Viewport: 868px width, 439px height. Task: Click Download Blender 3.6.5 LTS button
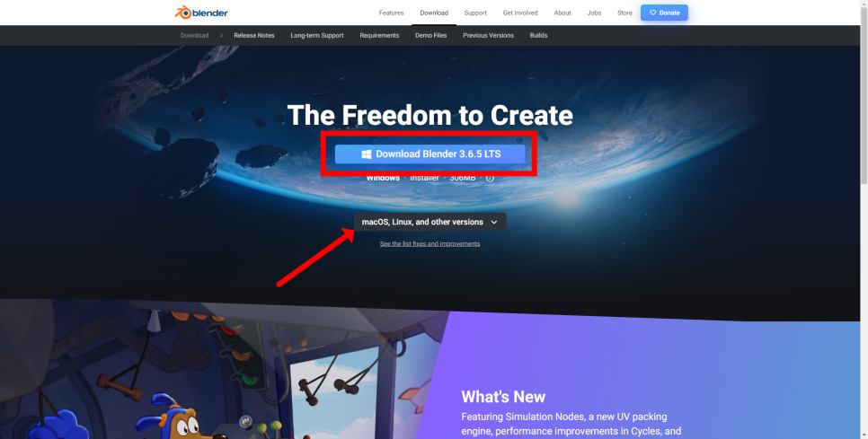pos(430,154)
